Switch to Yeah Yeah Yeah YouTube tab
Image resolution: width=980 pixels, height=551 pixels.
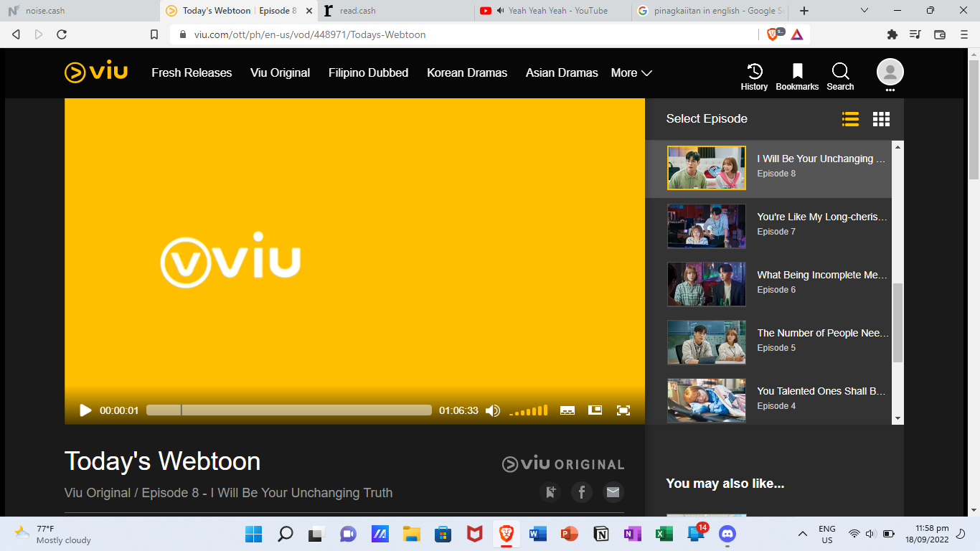(552, 11)
